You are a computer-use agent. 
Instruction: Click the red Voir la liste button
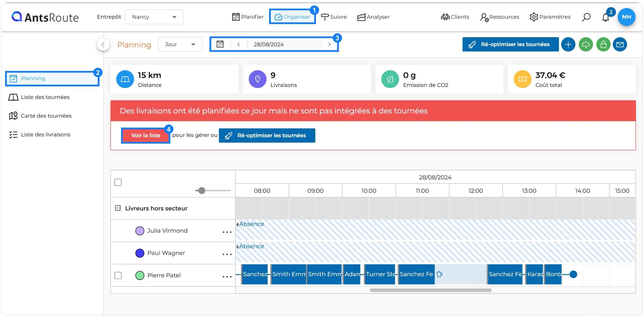(146, 136)
